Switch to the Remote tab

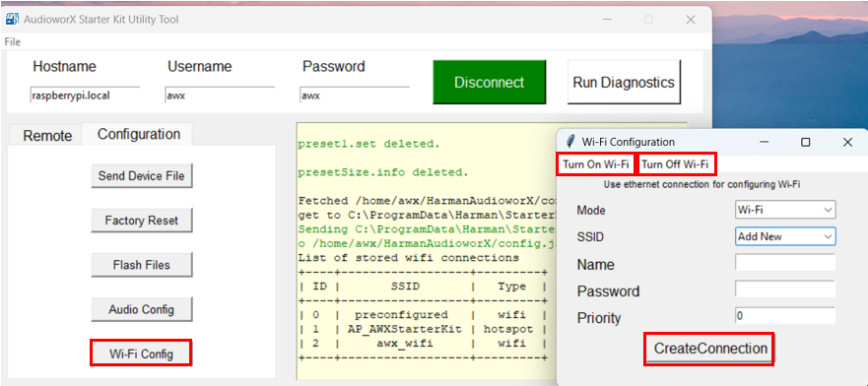point(47,136)
